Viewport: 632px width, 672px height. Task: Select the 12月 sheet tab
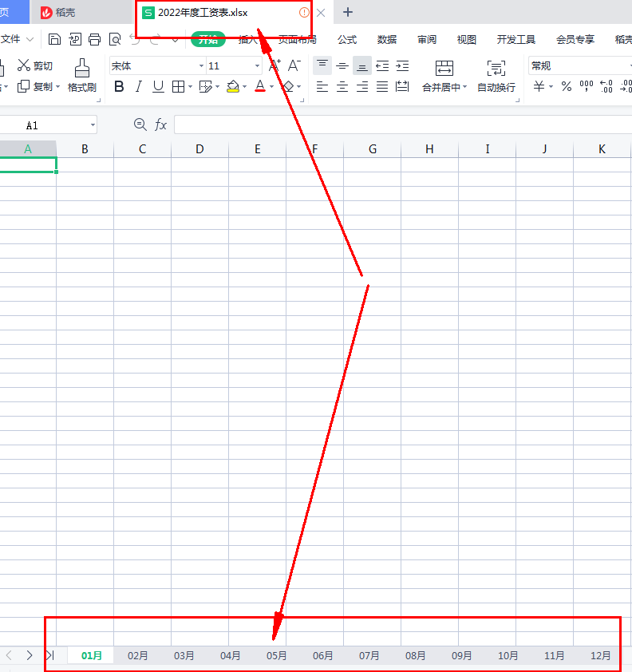600,655
